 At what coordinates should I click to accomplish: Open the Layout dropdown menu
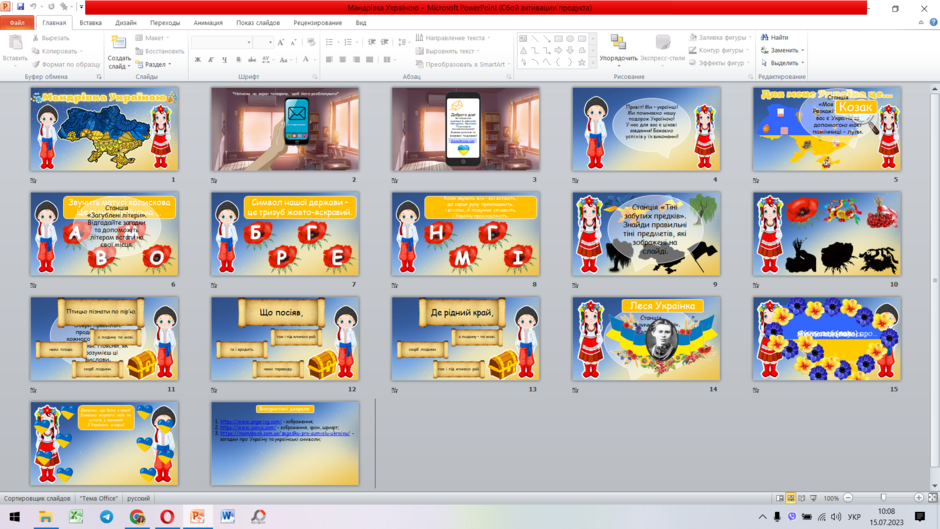click(x=152, y=38)
